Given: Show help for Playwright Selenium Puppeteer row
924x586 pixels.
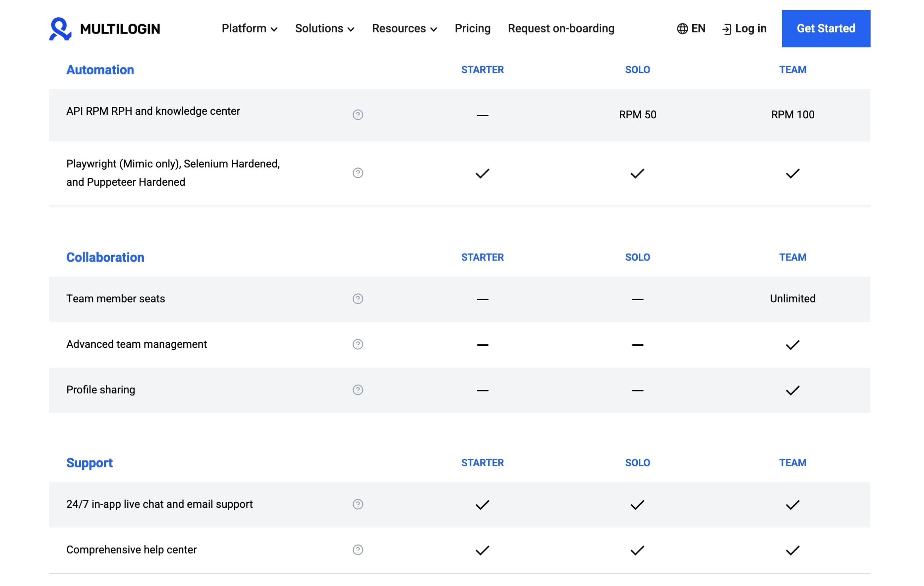Looking at the screenshot, I should coord(358,173).
